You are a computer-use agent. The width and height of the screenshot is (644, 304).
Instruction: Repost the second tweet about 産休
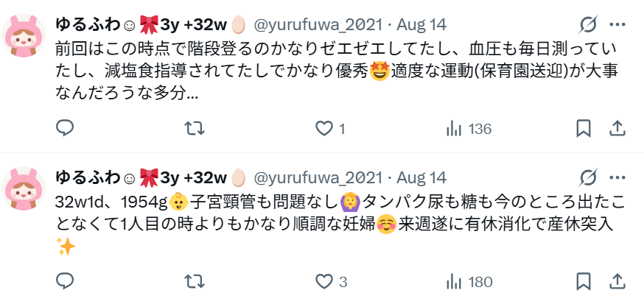coord(195,282)
